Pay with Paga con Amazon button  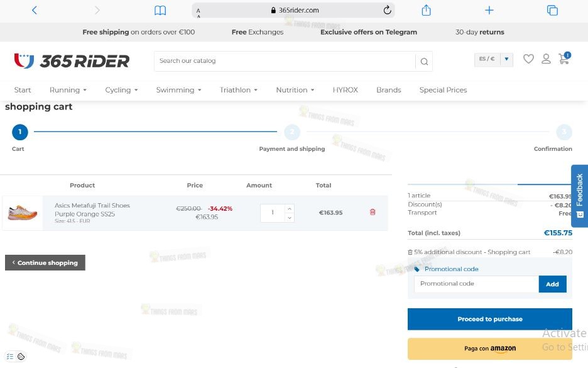(x=490, y=348)
